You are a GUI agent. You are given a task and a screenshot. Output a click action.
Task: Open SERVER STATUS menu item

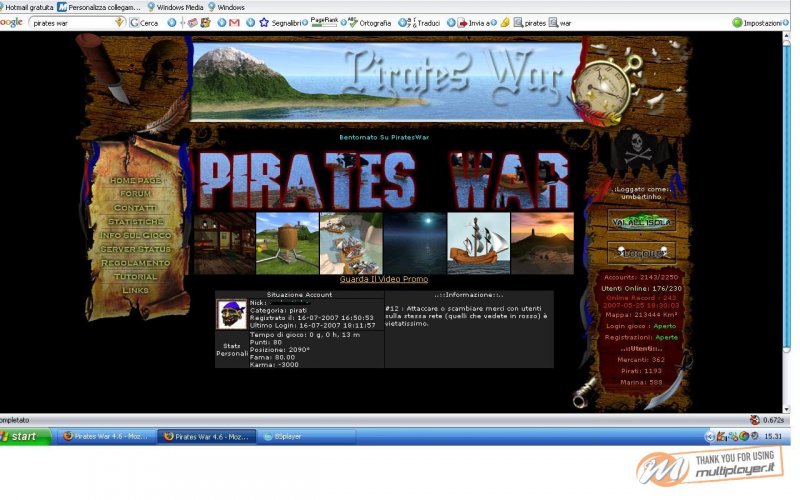click(x=135, y=249)
